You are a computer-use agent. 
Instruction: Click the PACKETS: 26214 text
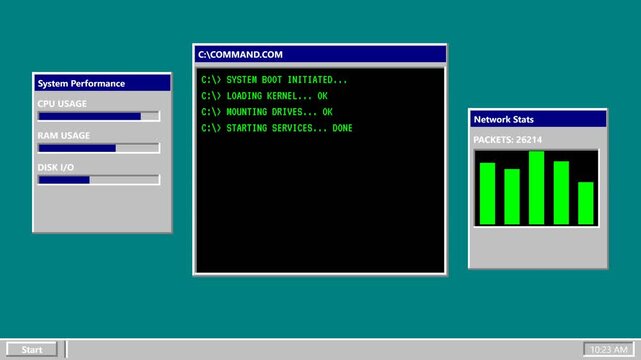pyautogui.click(x=508, y=140)
